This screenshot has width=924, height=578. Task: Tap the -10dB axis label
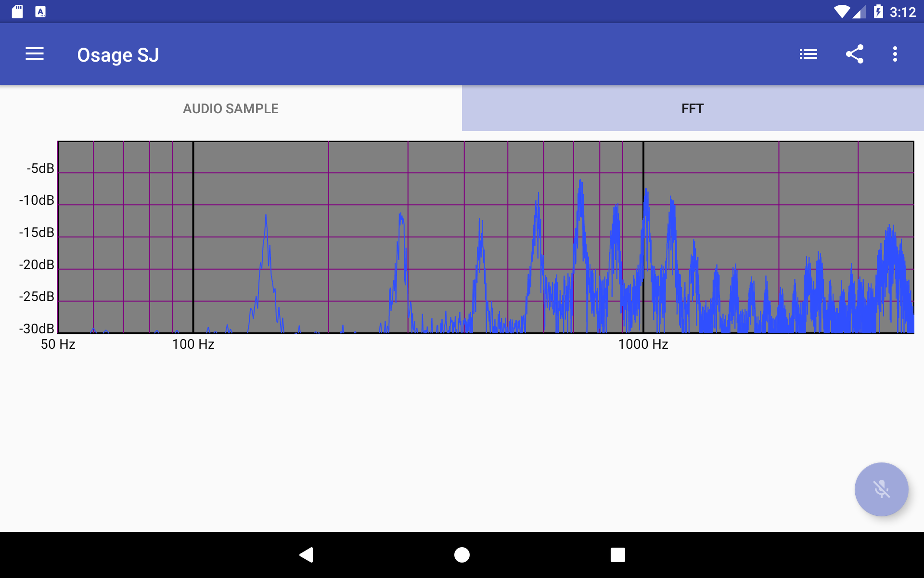click(37, 200)
